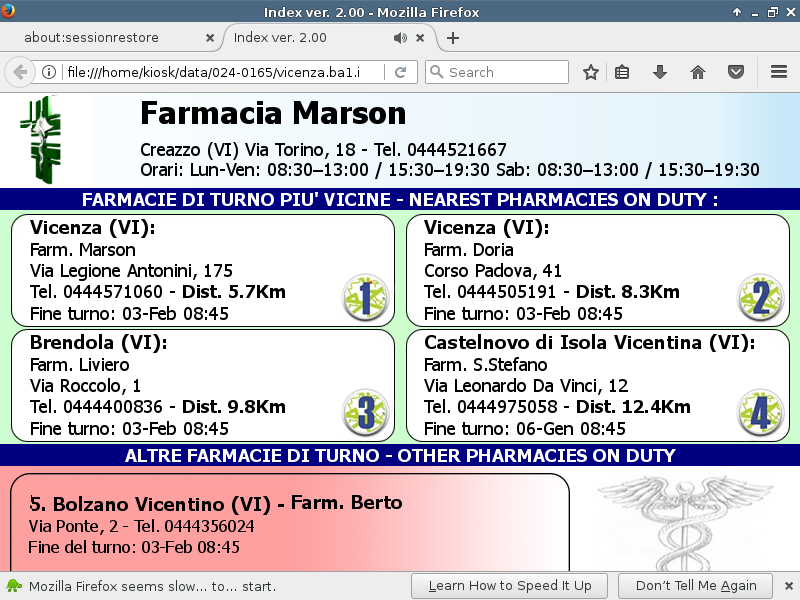
Task: Close the about:sessionrestore tab
Action: tap(209, 38)
